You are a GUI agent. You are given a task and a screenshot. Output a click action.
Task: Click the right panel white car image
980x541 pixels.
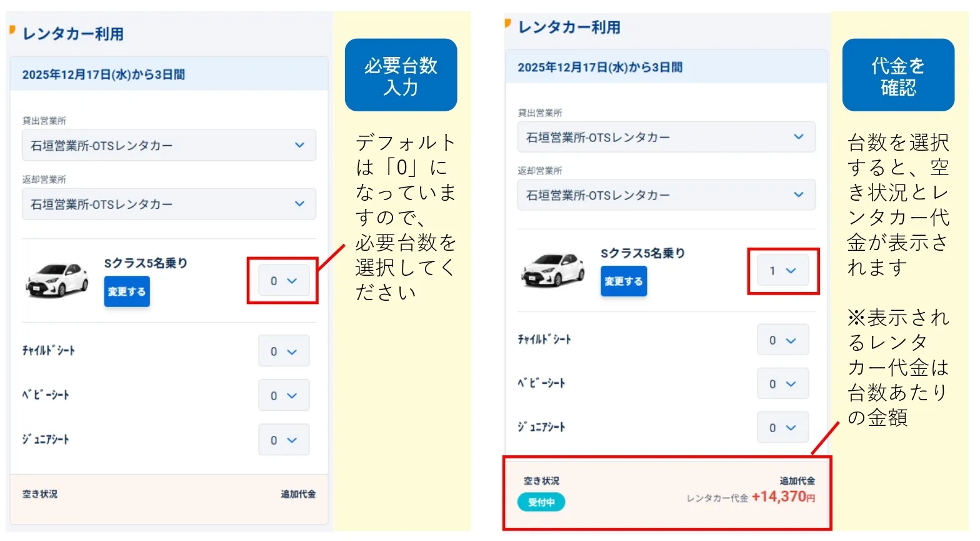(554, 270)
